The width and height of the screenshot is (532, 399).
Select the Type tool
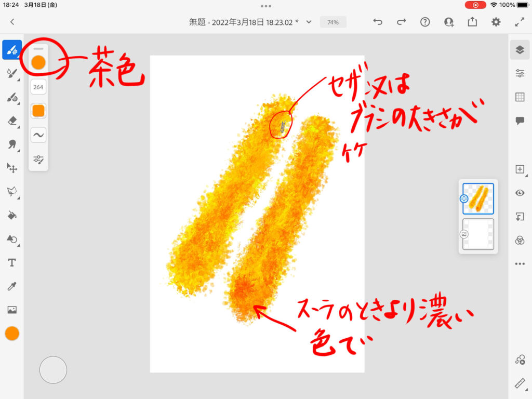coord(12,262)
